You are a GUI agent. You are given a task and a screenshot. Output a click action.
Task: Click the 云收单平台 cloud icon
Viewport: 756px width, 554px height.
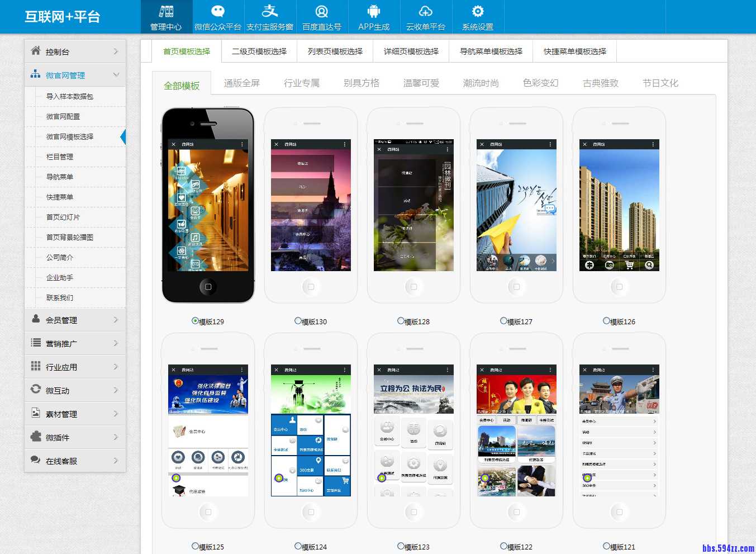tap(426, 12)
